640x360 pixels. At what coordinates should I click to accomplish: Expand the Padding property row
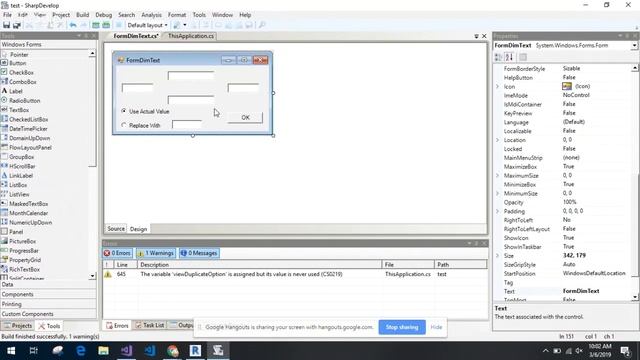pyautogui.click(x=498, y=211)
